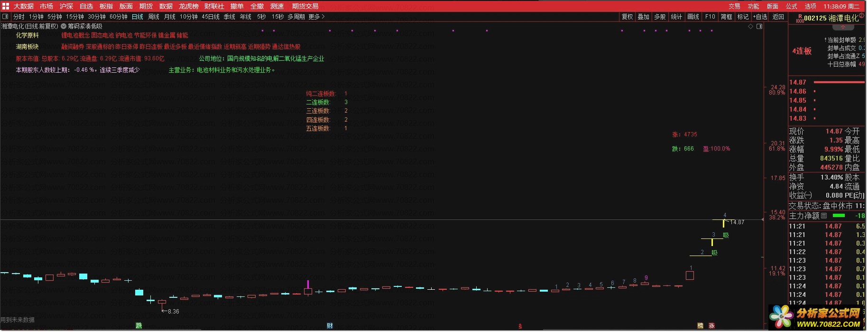The width and height of the screenshot is (868, 332).
Task: Click the 榜 marker at chart bottom
Action: pyautogui.click(x=700, y=325)
